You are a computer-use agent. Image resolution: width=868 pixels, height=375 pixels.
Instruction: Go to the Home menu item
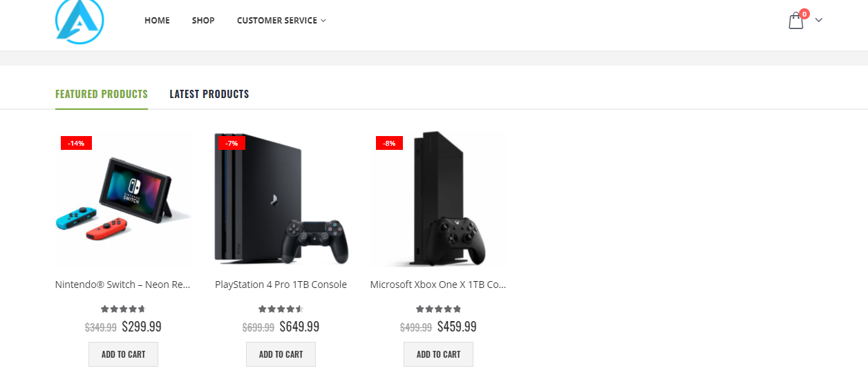(157, 21)
